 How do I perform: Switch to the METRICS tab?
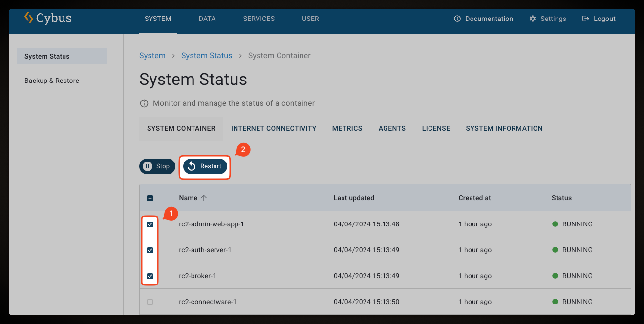pos(347,128)
